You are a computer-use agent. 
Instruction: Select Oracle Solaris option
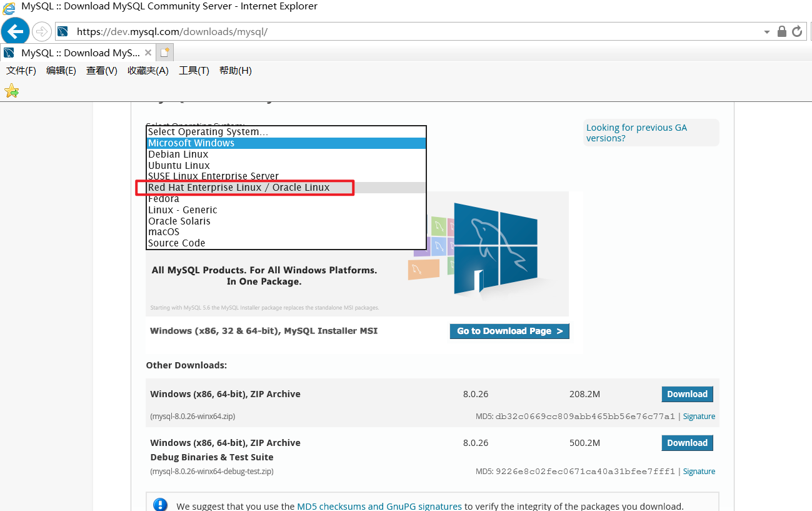(x=286, y=221)
